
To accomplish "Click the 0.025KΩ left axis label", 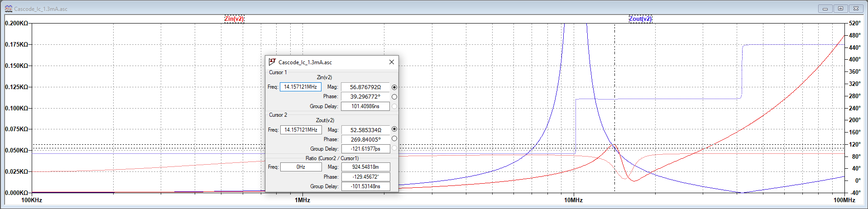I will (x=16, y=171).
